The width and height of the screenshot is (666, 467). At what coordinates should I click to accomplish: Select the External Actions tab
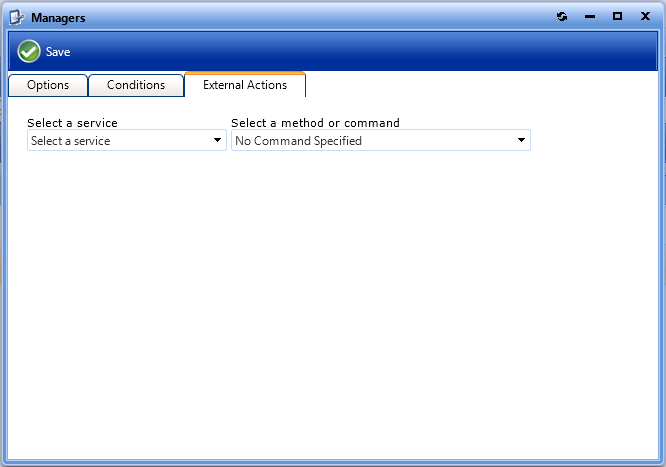click(x=245, y=85)
